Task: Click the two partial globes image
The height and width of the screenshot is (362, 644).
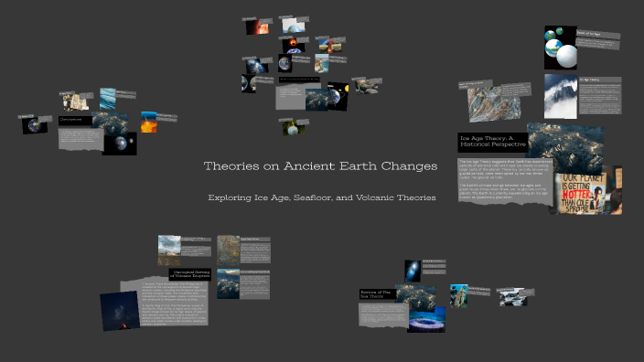Action: pos(249,83)
